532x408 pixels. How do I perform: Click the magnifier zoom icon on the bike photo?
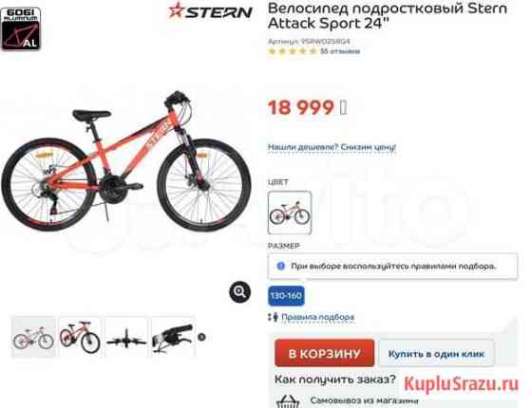239,292
